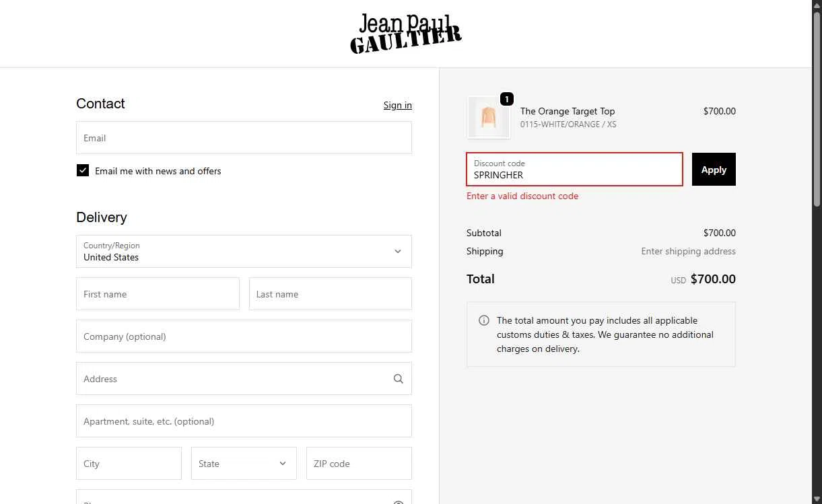Click the Address input field
The width and height of the screenshot is (822, 504).
(x=244, y=379)
